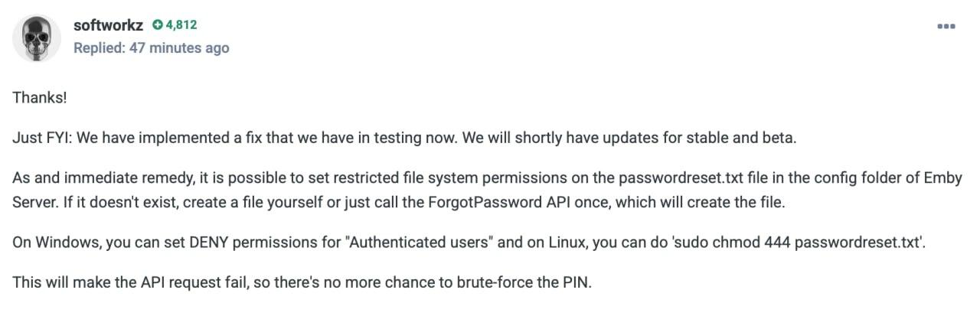Viewport: 980px width, 316px height.
Task: Click the 'Replied: 47 minutes ago' timestamp
Action: pos(151,47)
